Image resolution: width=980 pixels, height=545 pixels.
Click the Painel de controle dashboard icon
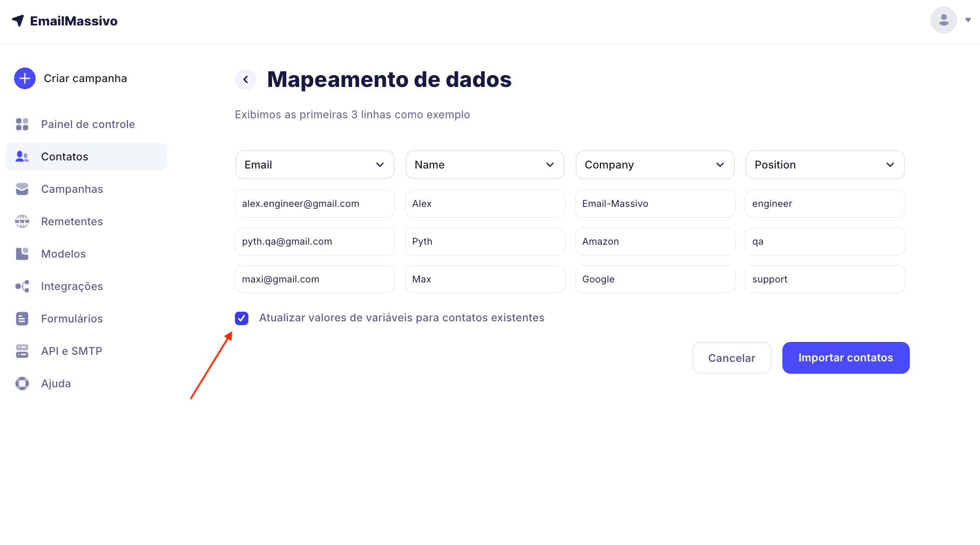click(22, 124)
